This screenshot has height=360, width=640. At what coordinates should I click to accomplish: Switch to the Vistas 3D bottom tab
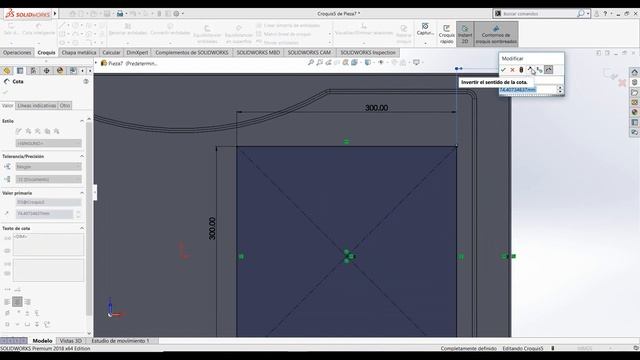point(71,341)
